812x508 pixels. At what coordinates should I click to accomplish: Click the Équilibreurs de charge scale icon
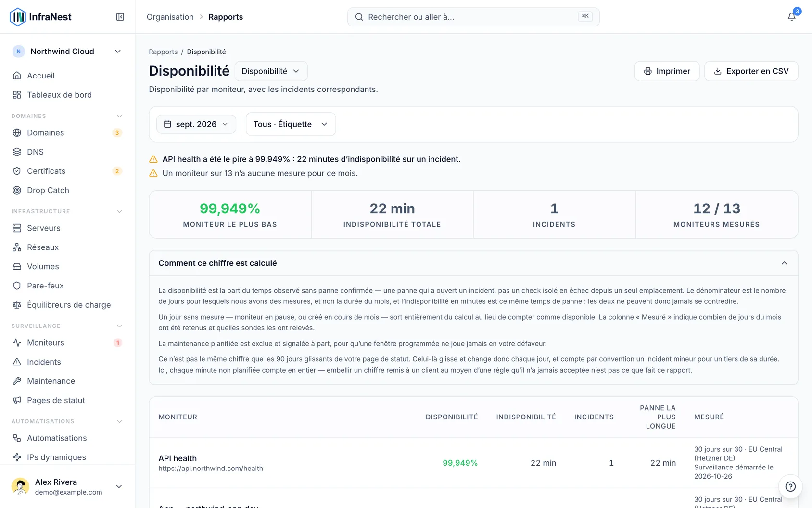(x=17, y=305)
